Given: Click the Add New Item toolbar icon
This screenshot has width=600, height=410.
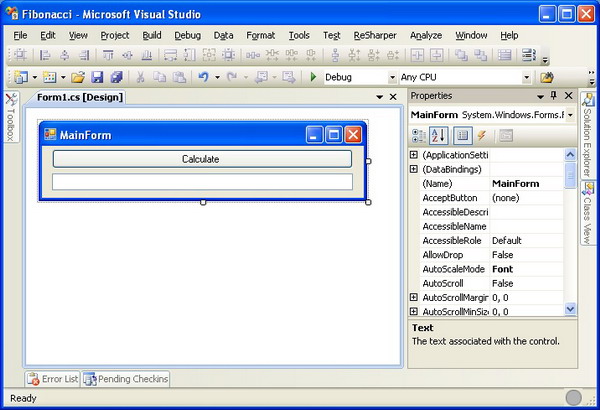Looking at the screenshot, I should coord(49,77).
